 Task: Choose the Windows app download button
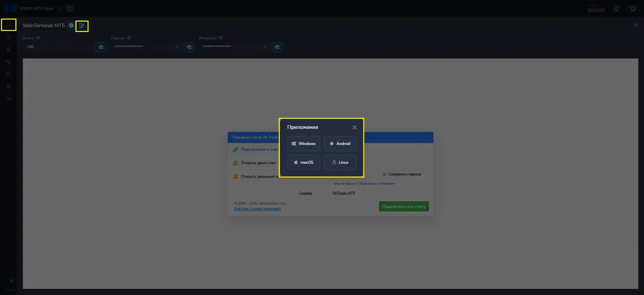[x=303, y=144]
